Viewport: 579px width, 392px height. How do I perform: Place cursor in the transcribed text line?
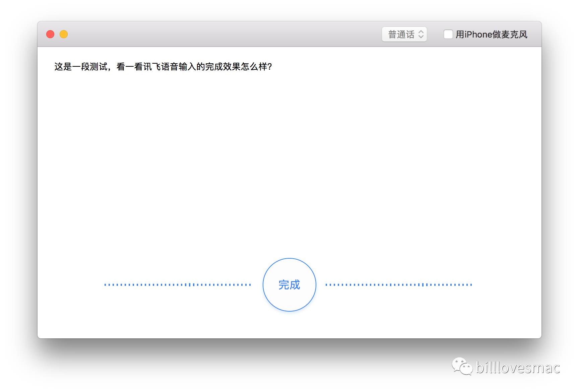[x=163, y=67]
